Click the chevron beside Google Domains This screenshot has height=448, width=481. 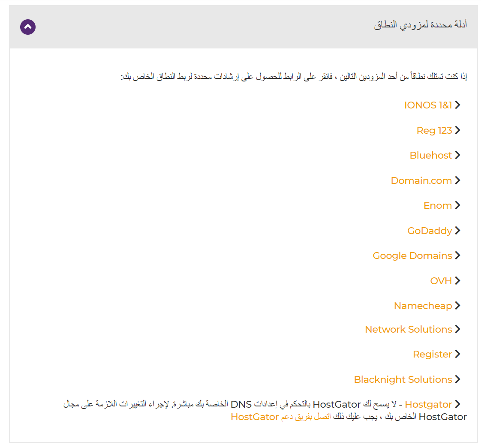click(458, 256)
